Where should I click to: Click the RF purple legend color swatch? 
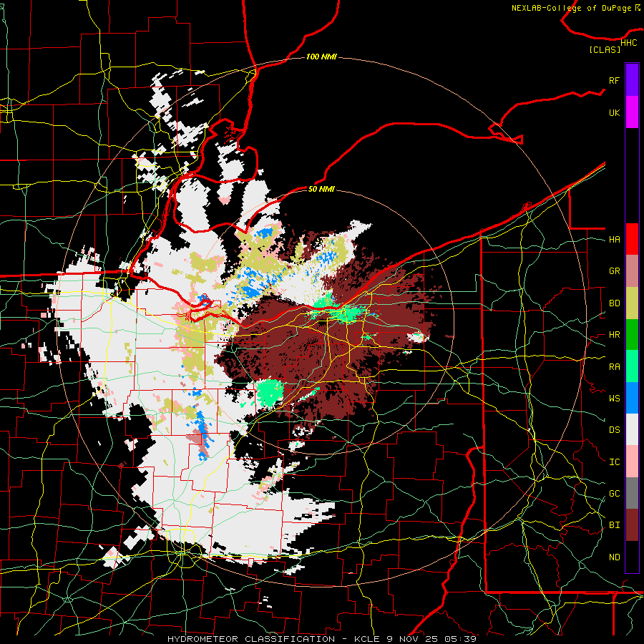pyautogui.click(x=632, y=80)
